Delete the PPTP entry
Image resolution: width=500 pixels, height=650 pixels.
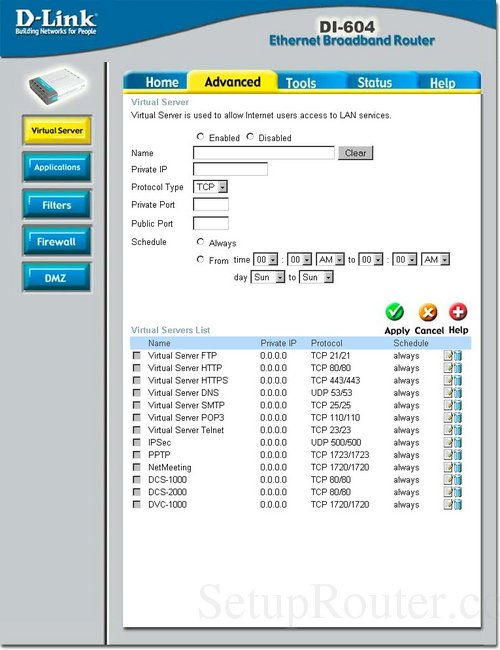pyautogui.click(x=457, y=455)
